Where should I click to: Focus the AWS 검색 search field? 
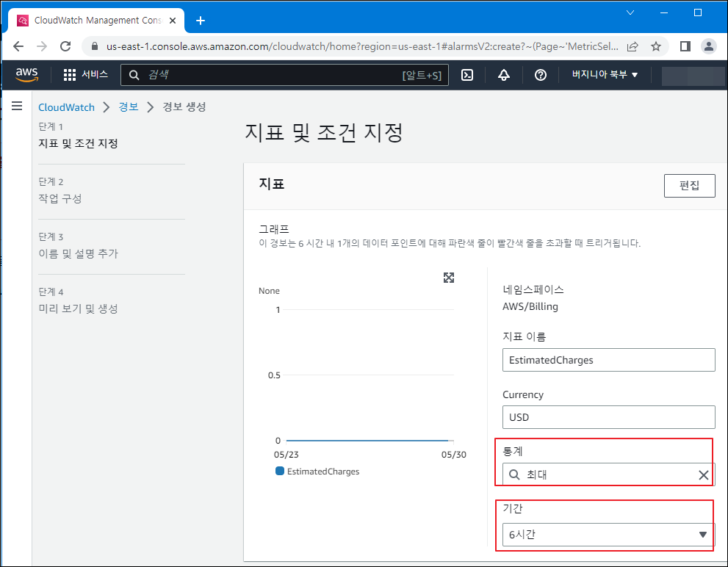(x=284, y=75)
